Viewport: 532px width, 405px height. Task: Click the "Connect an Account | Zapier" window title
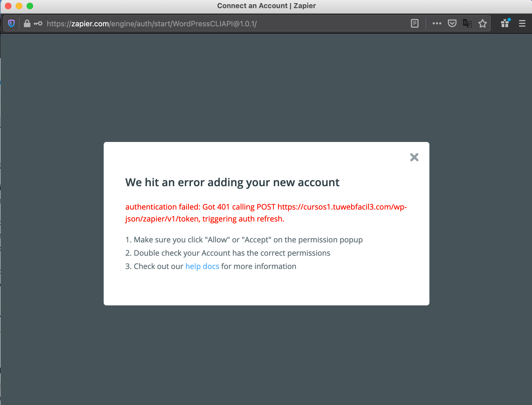[267, 6]
